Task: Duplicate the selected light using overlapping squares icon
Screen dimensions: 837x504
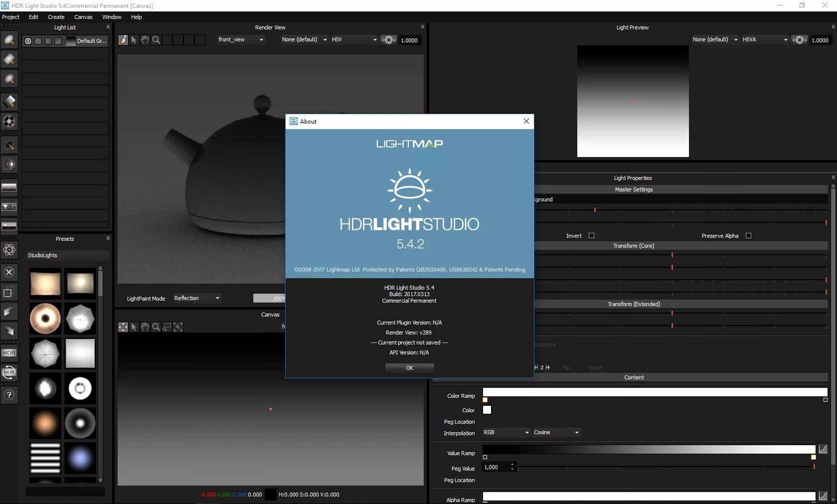Action: click(9, 293)
